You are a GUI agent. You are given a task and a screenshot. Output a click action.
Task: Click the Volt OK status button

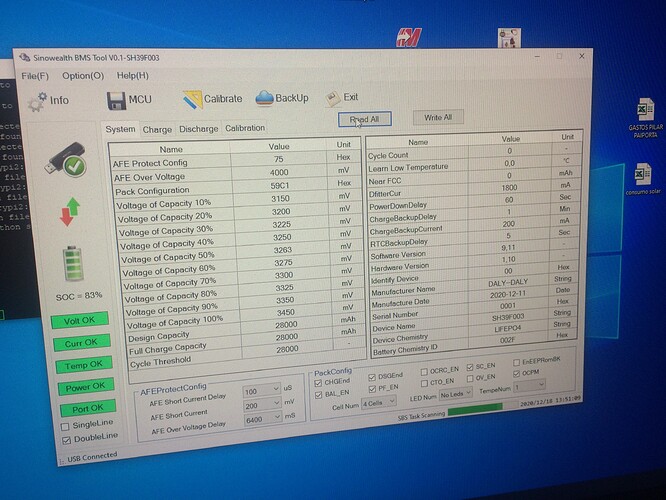tap(79, 320)
